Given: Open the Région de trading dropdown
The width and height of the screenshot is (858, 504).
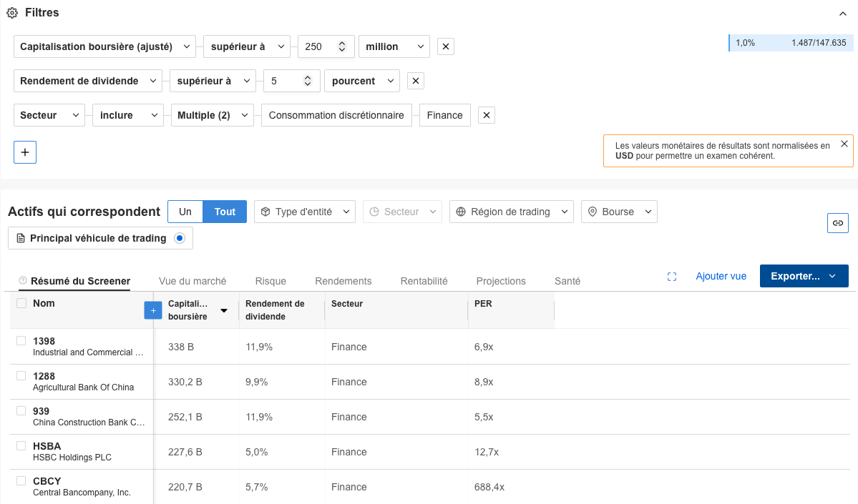Looking at the screenshot, I should [x=511, y=212].
